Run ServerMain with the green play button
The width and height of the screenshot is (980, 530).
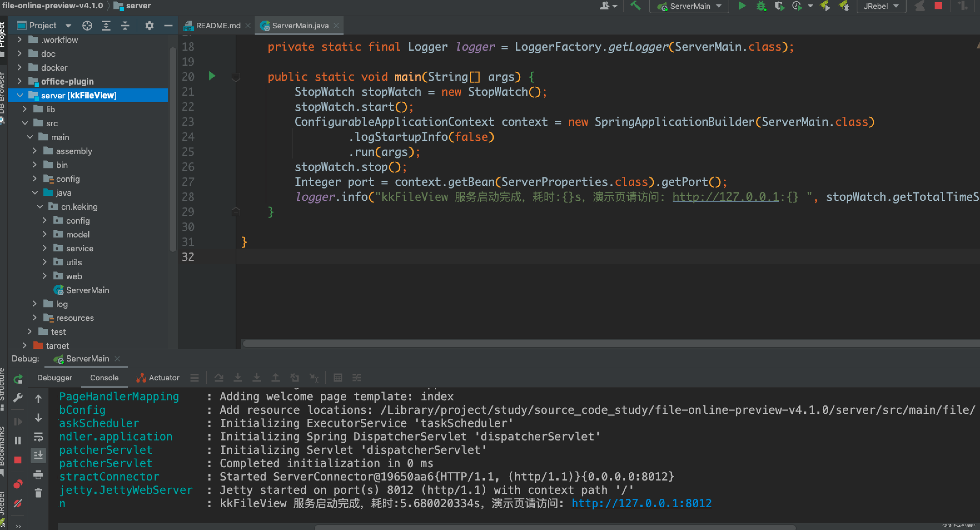coord(742,6)
